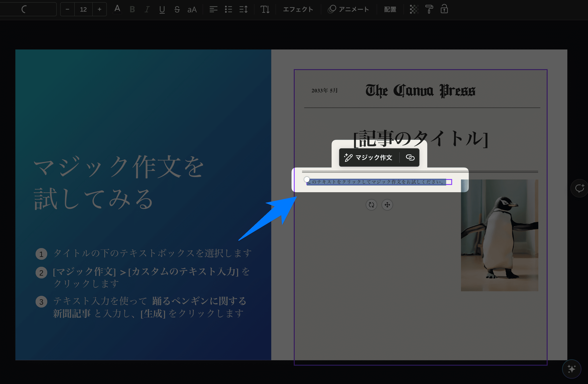Open transparency checkerboard control

[414, 9]
